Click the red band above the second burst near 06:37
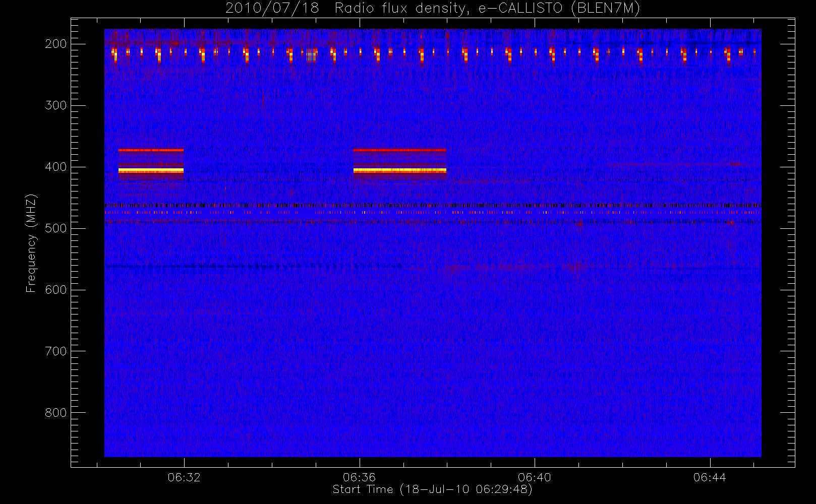This screenshot has width=816, height=504. pyautogui.click(x=400, y=150)
